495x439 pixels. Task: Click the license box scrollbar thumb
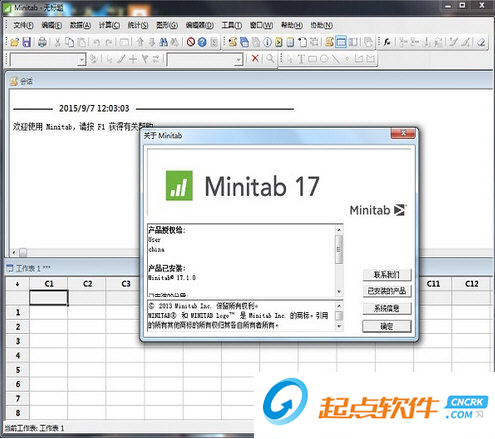[x=339, y=249]
